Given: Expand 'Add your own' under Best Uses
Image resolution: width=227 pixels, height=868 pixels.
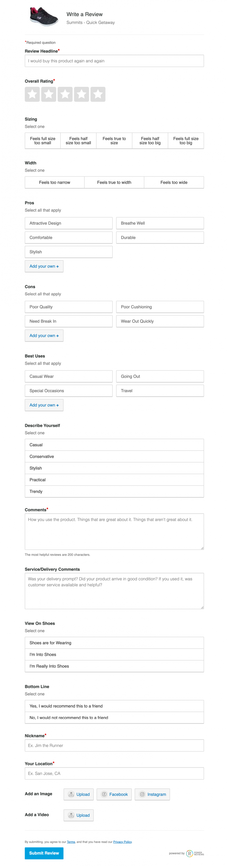Looking at the screenshot, I should [44, 405].
